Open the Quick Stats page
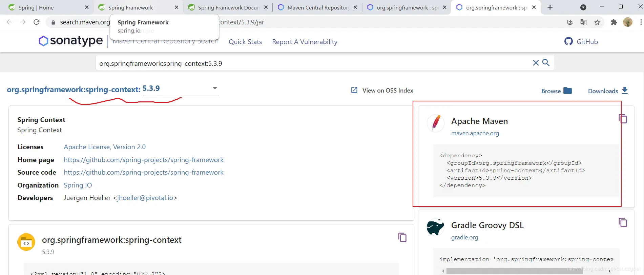The width and height of the screenshot is (644, 275). pyautogui.click(x=245, y=42)
